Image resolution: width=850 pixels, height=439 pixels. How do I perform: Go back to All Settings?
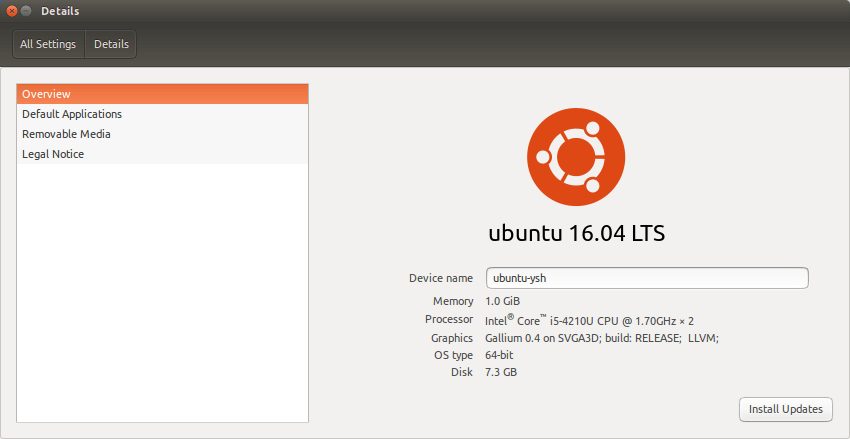pyautogui.click(x=48, y=44)
